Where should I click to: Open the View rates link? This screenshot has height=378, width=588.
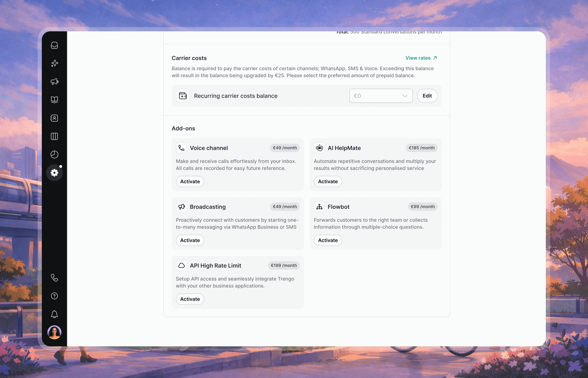click(421, 58)
